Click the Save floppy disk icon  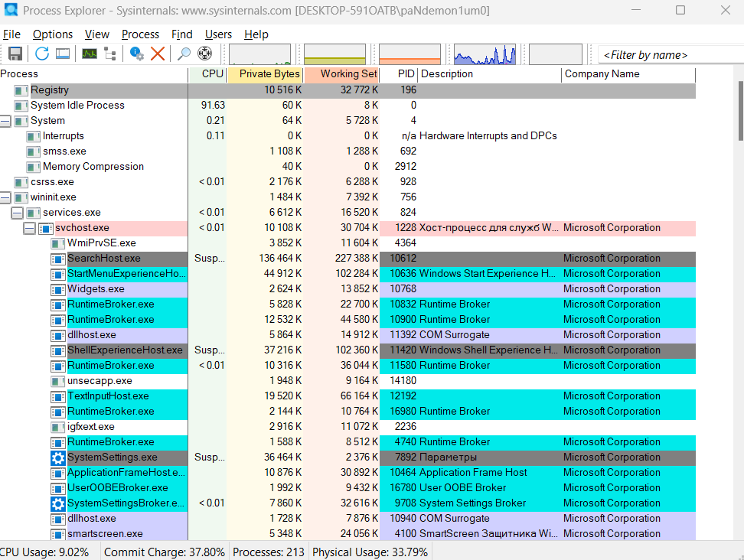(x=15, y=54)
